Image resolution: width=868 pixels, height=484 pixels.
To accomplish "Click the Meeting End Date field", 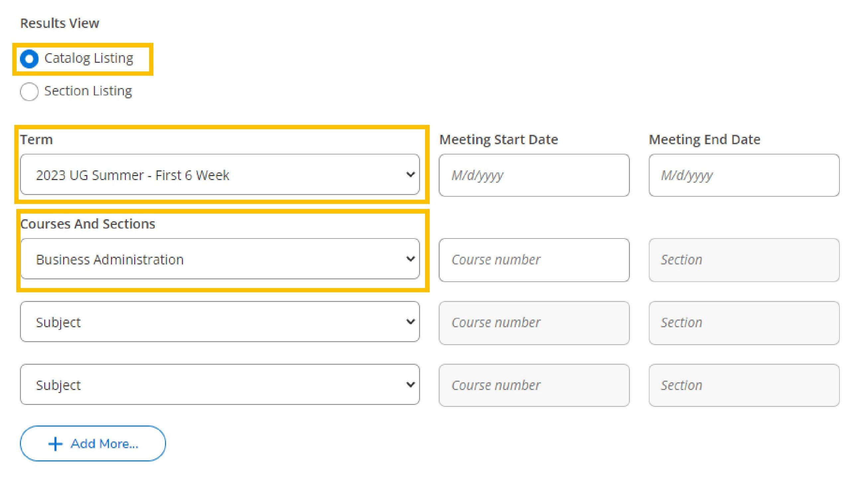I will coord(743,175).
